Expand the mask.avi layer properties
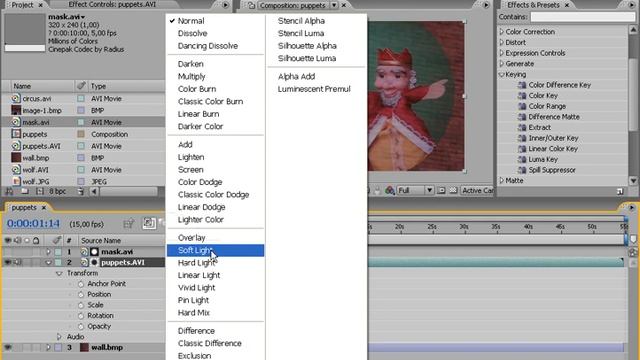The height and width of the screenshot is (360, 640). (x=49, y=252)
